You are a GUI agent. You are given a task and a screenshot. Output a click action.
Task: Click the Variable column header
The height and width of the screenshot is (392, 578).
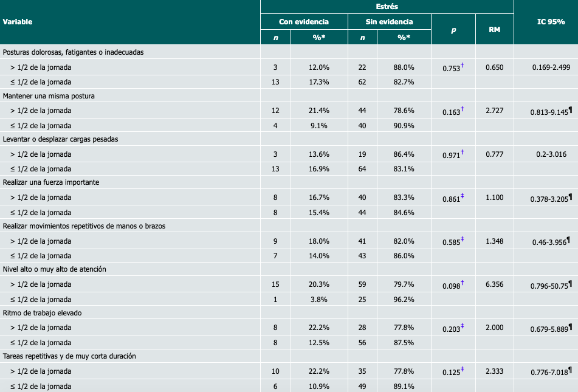(x=18, y=22)
